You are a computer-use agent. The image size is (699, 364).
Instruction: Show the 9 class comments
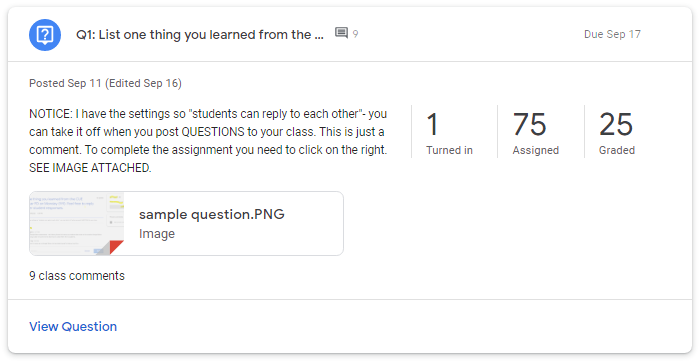pos(77,276)
